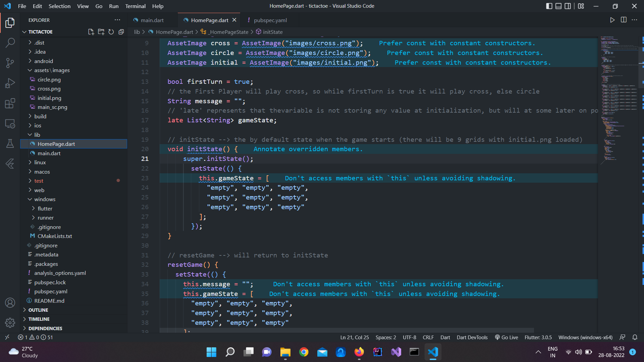Open the Extensions view
The width and height of the screenshot is (644, 362).
click(10, 103)
